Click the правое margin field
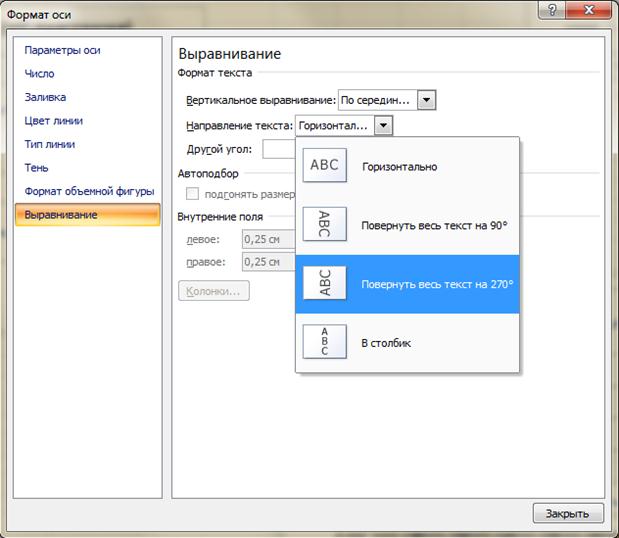Screen dimensions: 619x538 click(x=268, y=262)
